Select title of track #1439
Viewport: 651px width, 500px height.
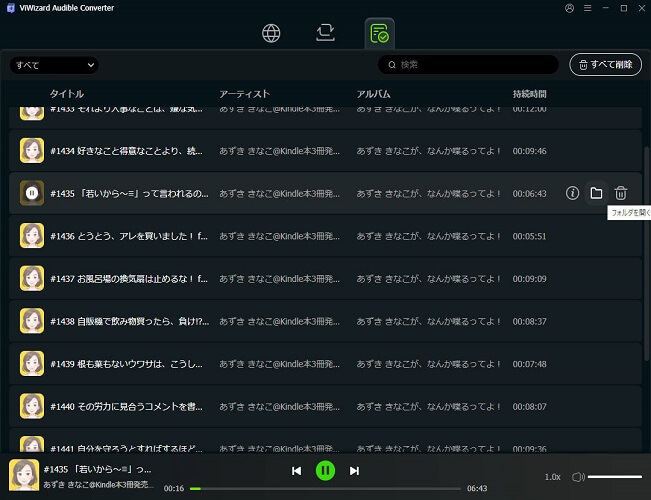127,364
